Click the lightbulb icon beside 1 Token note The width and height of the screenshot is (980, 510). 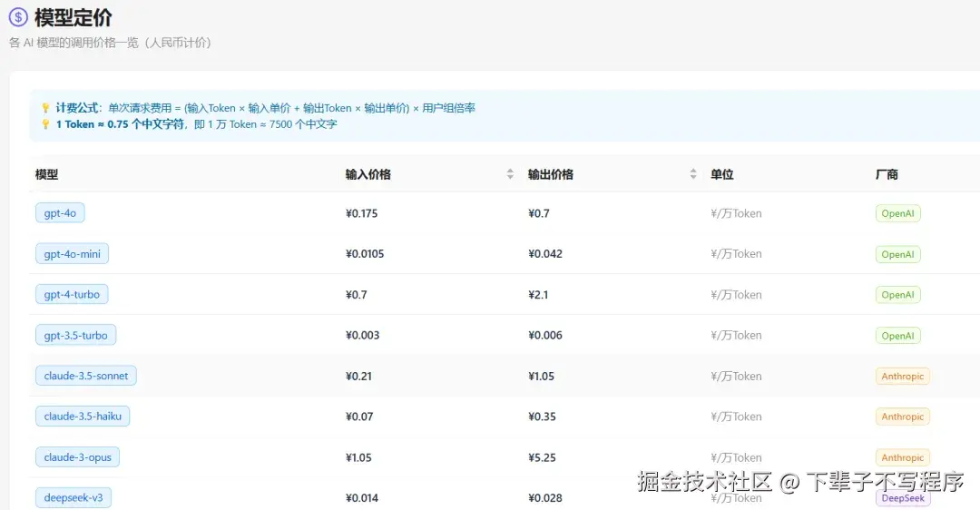coord(45,124)
